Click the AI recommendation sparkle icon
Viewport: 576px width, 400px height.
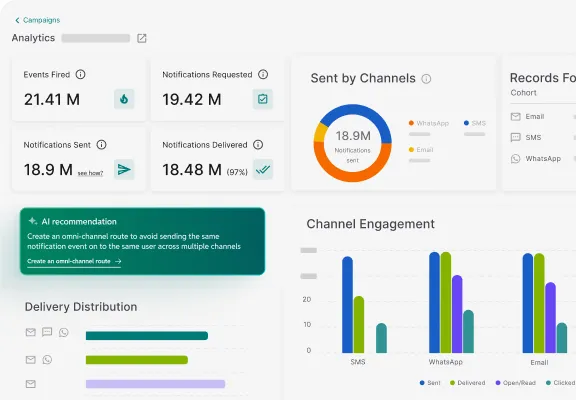coord(33,221)
